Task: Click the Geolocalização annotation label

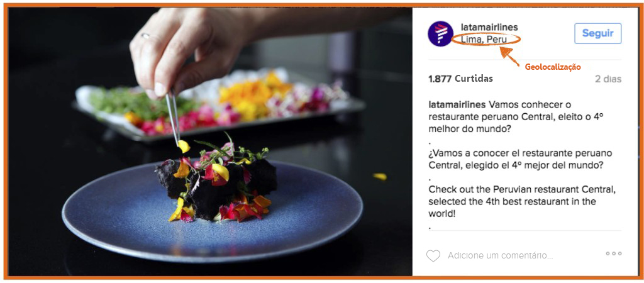Action: (553, 67)
